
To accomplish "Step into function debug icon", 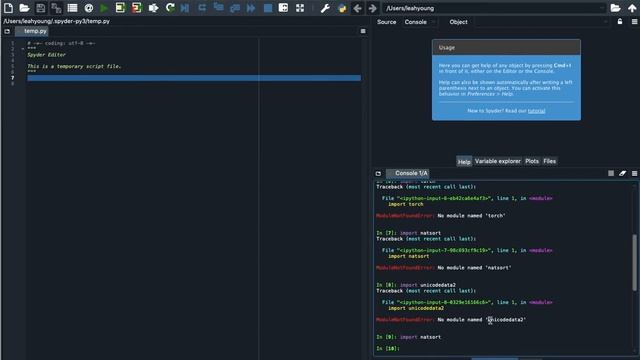I will point(218,8).
